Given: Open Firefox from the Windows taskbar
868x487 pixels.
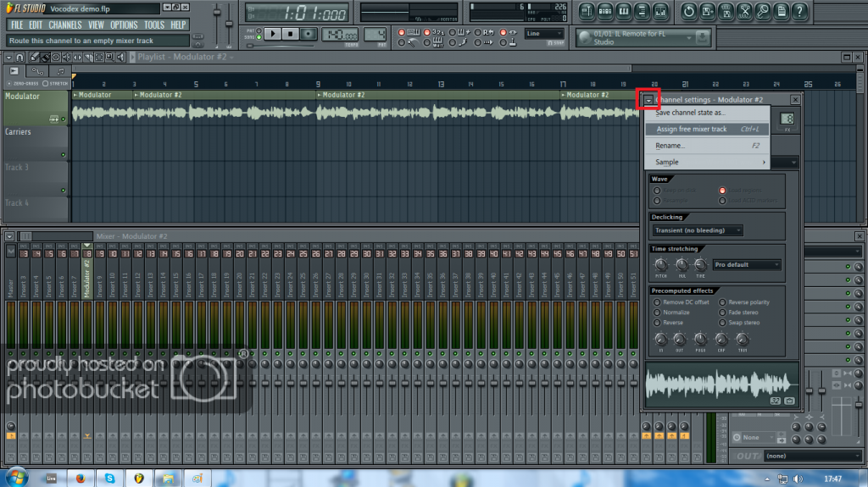Looking at the screenshot, I should click(x=81, y=479).
